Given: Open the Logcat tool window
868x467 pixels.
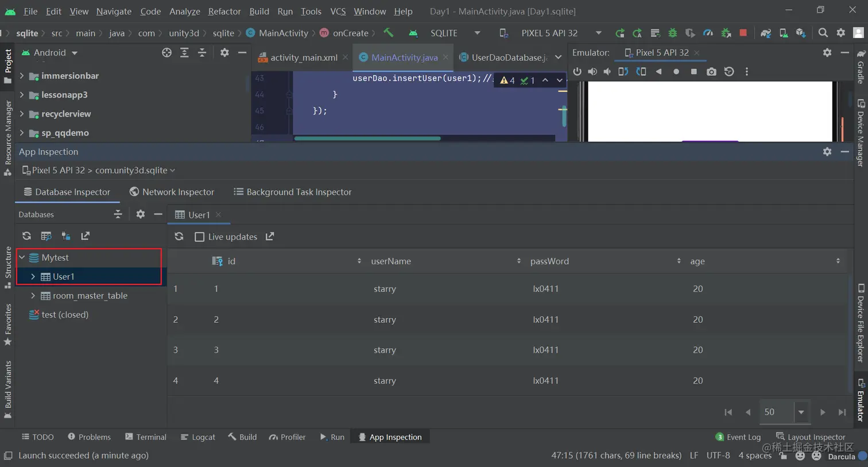Looking at the screenshot, I should click(x=197, y=437).
